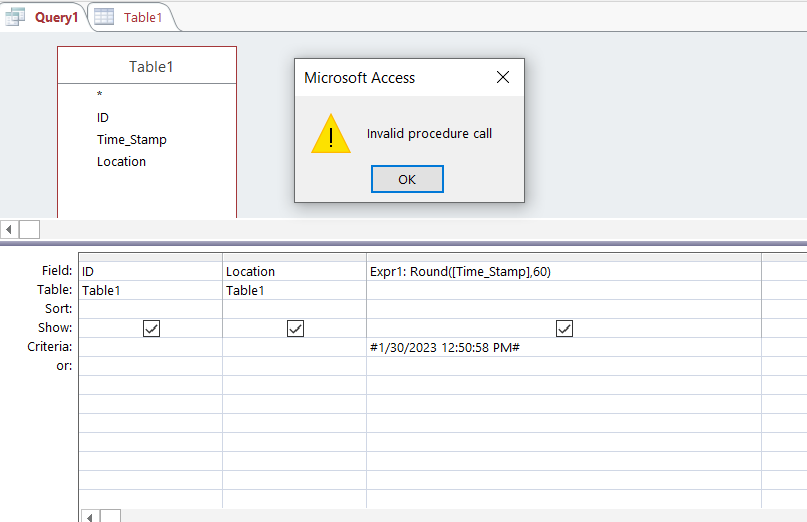The width and height of the screenshot is (807, 522).
Task: Click the Sort cell of ID column
Action: pyautogui.click(x=151, y=309)
